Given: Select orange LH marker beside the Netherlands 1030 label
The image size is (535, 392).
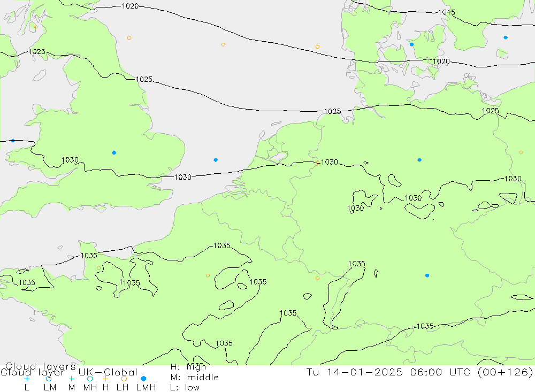Looking at the screenshot, I should (317, 163).
